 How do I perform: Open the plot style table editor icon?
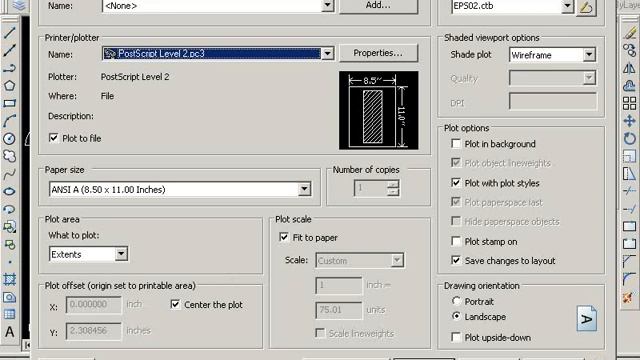coord(587,7)
